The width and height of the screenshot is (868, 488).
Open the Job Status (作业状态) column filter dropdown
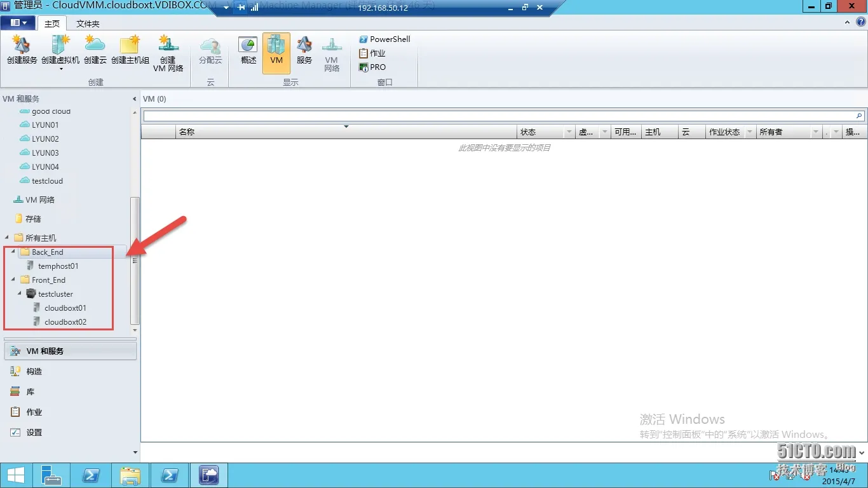[750, 132]
